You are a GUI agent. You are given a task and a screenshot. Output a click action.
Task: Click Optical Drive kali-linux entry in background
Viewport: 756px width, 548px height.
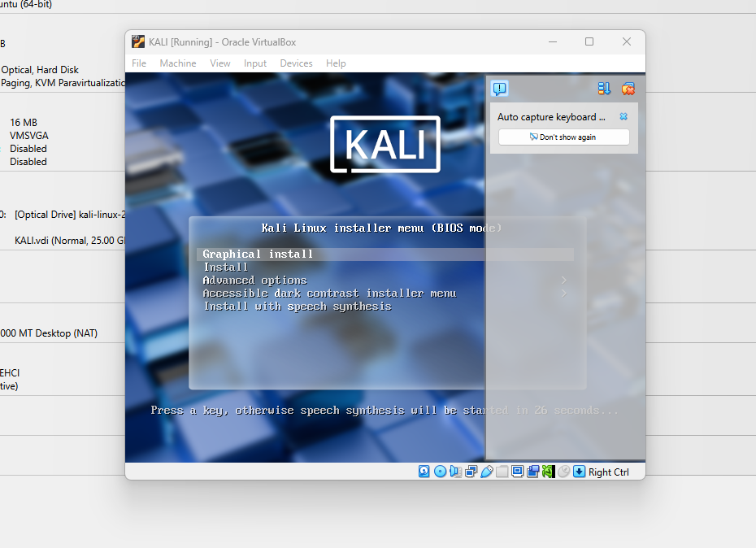(69, 214)
